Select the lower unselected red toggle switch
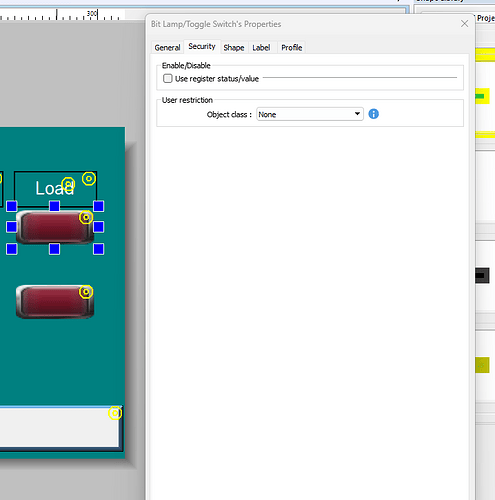495x500 pixels. point(55,302)
